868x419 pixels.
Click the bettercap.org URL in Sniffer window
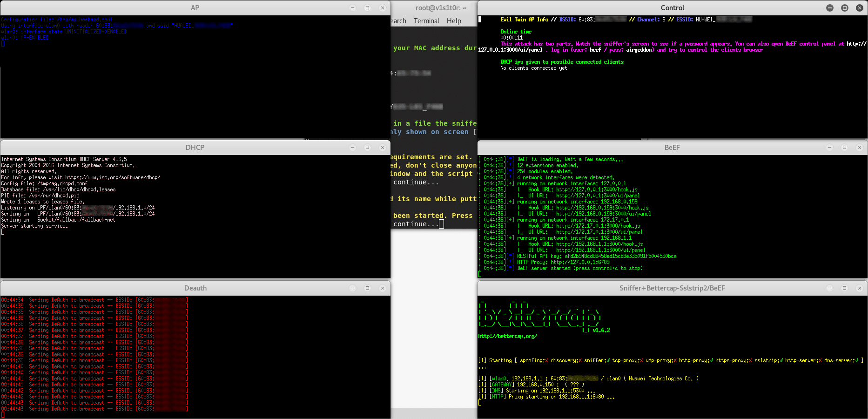(507, 336)
